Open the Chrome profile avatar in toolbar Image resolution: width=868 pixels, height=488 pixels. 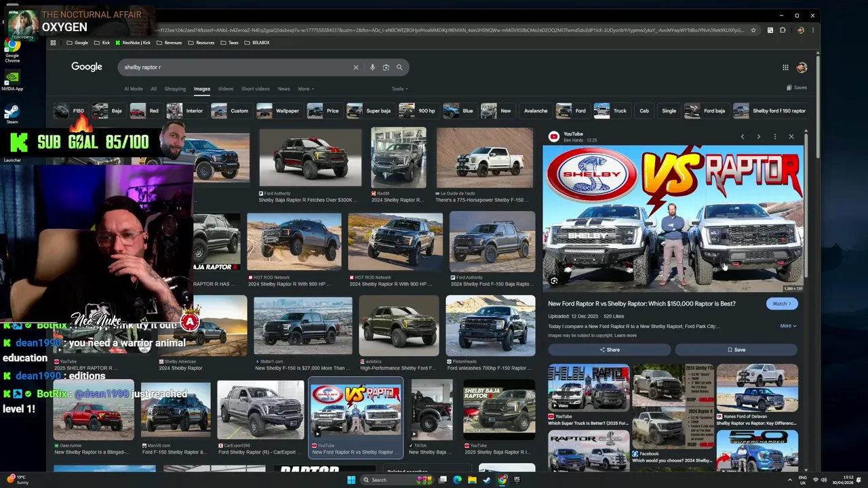click(x=801, y=30)
